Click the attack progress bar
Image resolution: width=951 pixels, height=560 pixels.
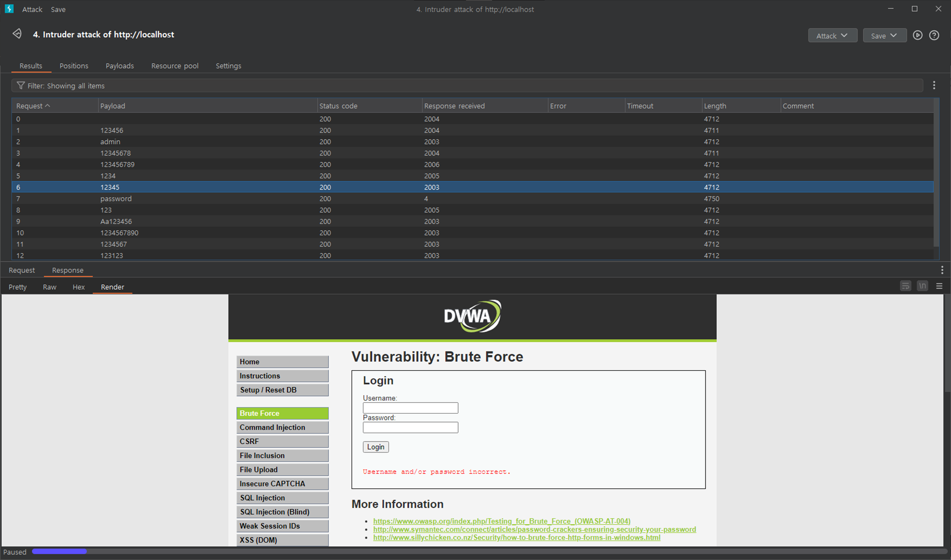coord(489,552)
